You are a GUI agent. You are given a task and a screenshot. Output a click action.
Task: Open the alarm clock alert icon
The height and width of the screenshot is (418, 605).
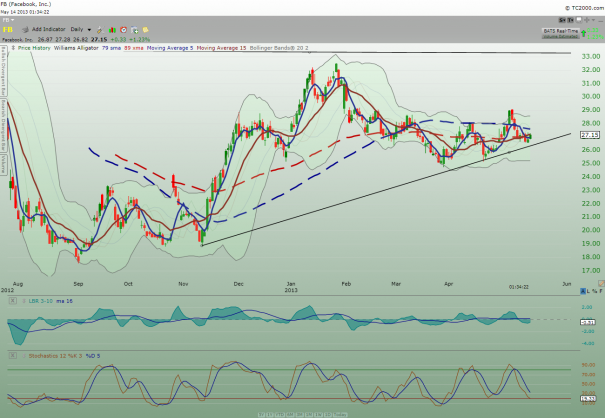123,30
